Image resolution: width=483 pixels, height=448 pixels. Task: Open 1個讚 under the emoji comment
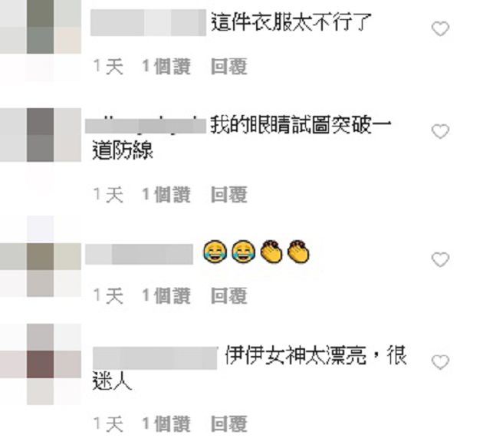click(166, 296)
